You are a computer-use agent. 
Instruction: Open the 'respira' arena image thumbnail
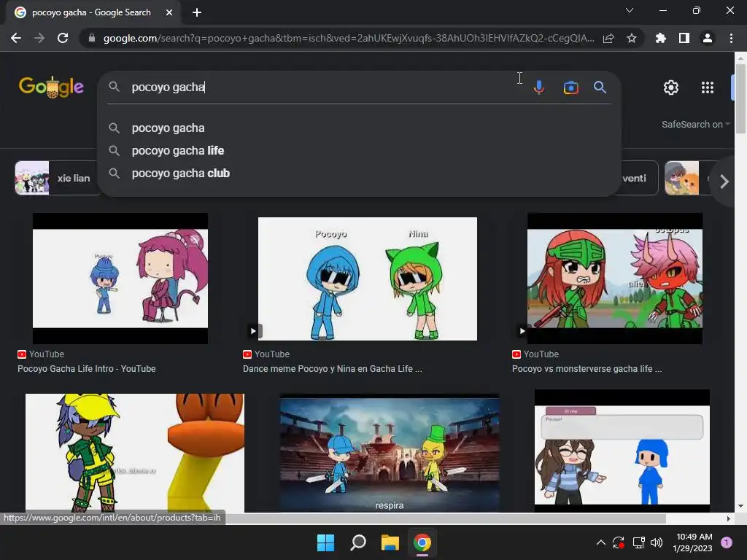point(390,453)
